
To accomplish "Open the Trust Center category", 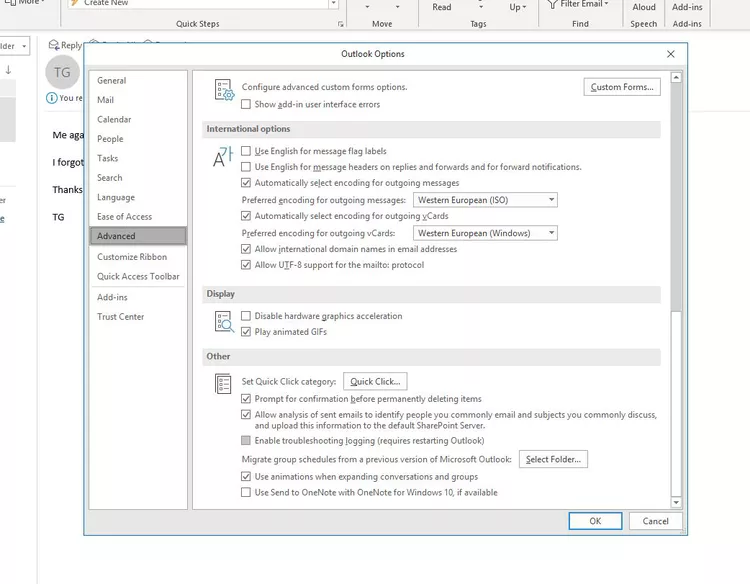I will [x=138, y=317].
